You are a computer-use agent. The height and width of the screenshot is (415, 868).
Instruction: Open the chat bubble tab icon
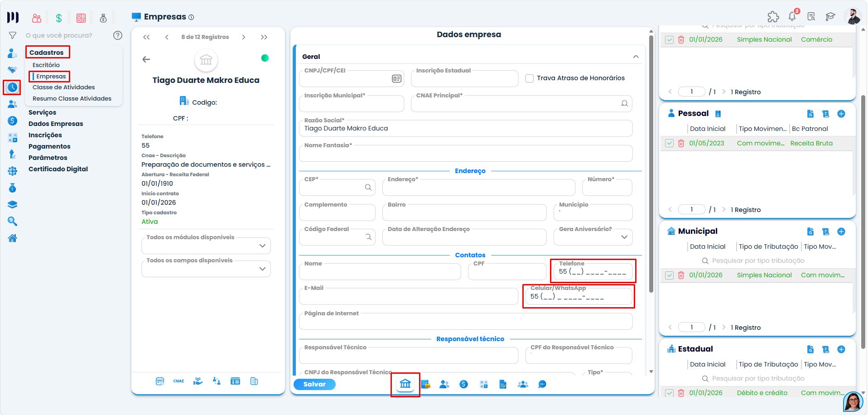pyautogui.click(x=542, y=384)
